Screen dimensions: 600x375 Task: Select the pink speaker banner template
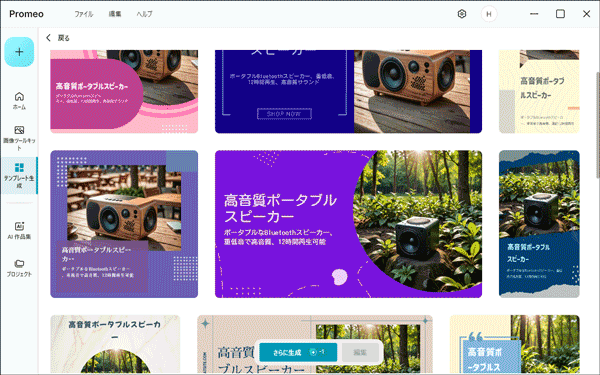[124, 91]
